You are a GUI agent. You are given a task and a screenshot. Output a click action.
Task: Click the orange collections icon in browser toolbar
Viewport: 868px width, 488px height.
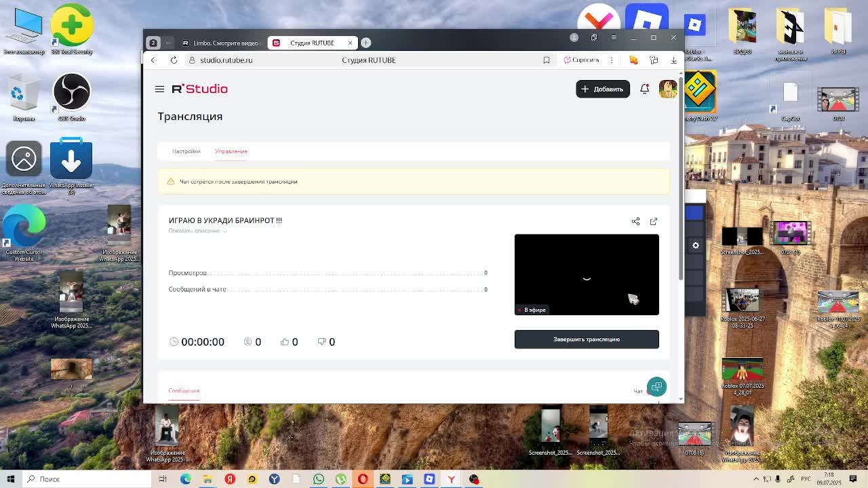point(633,60)
